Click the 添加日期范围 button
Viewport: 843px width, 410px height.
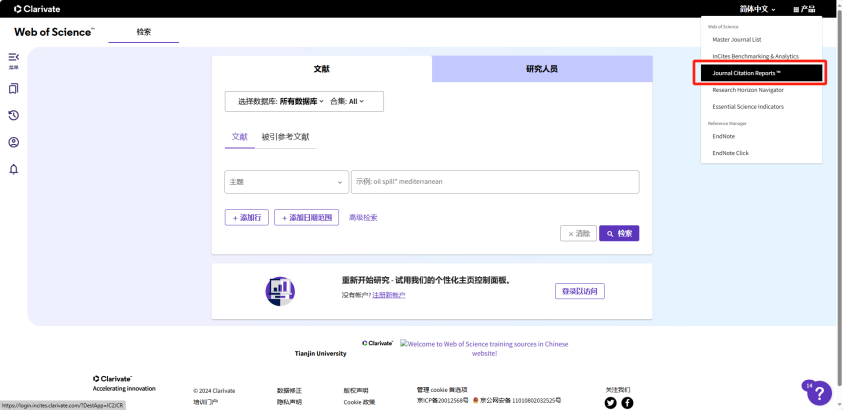pyautogui.click(x=306, y=218)
